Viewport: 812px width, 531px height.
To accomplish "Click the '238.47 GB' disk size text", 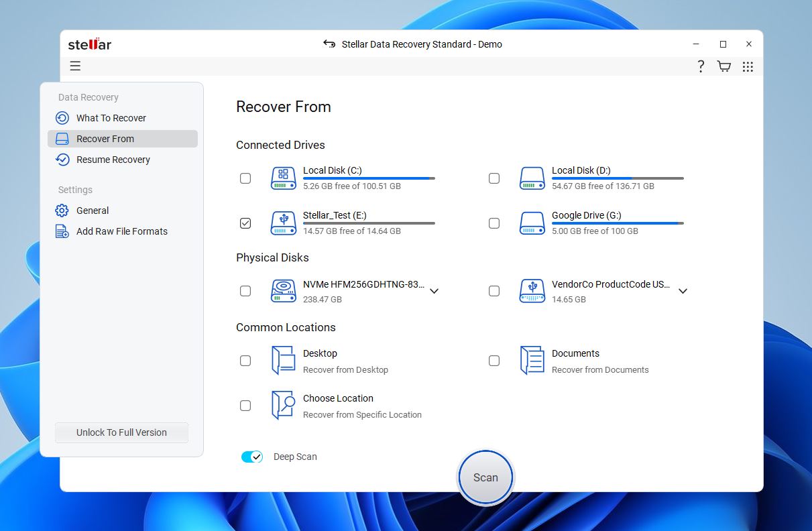I will pos(323,300).
